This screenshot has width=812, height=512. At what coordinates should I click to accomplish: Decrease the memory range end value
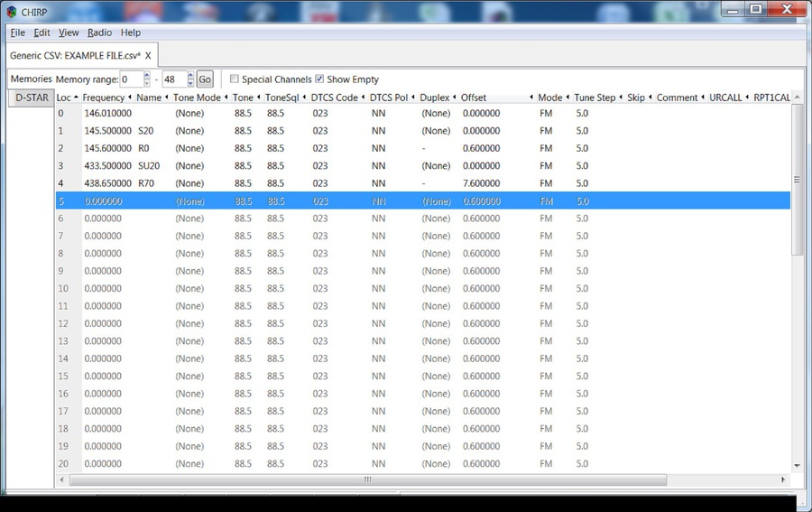pyautogui.click(x=190, y=83)
